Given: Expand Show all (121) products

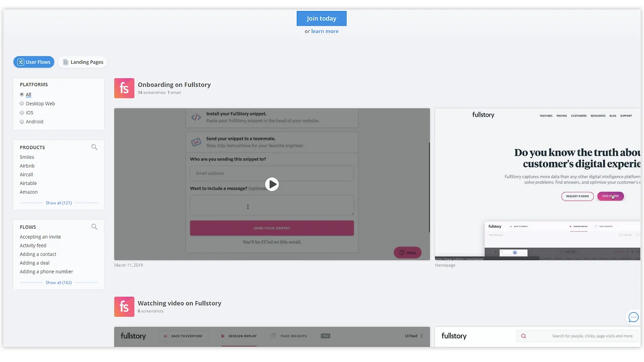Looking at the screenshot, I should coord(59,203).
